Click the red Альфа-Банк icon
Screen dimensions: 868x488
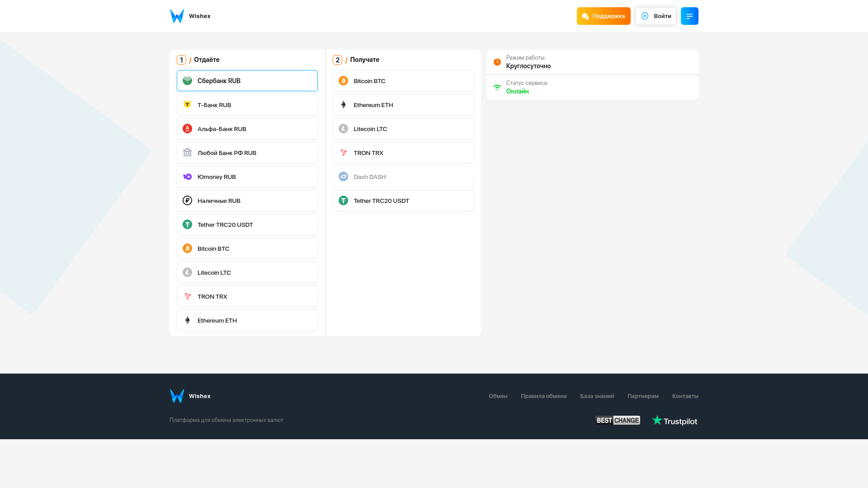[x=187, y=129]
